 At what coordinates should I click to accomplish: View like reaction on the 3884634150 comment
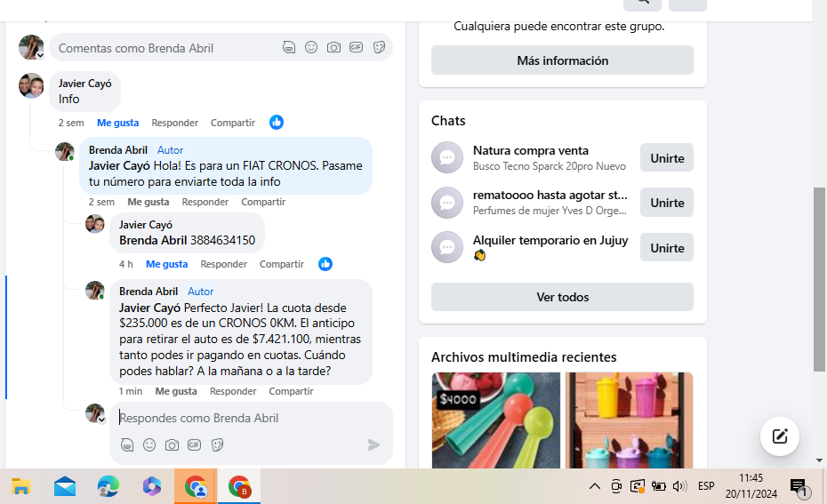(325, 264)
